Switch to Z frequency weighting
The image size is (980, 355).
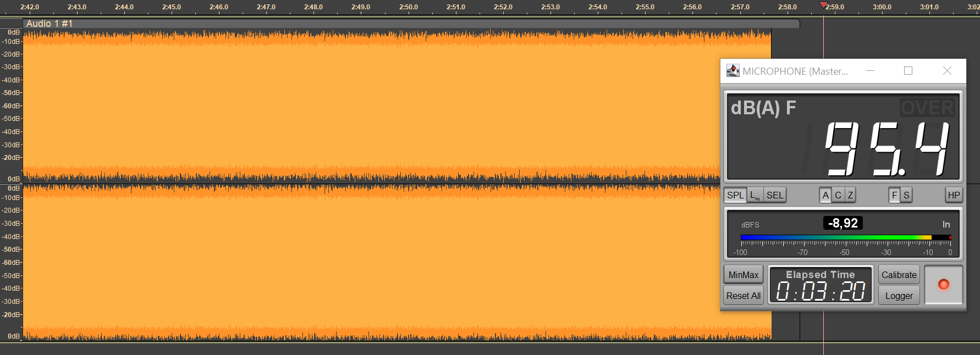[x=850, y=195]
